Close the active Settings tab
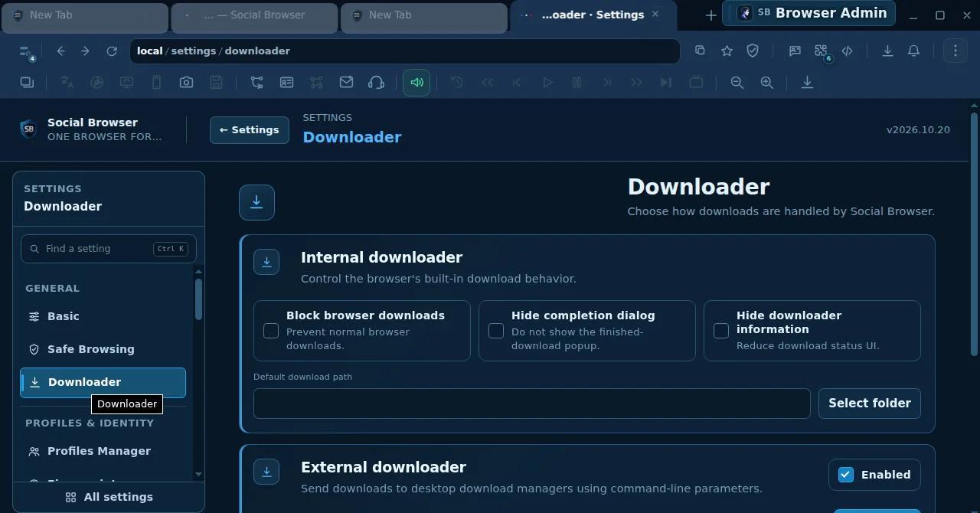Viewport: 980px width, 513px height. click(655, 15)
